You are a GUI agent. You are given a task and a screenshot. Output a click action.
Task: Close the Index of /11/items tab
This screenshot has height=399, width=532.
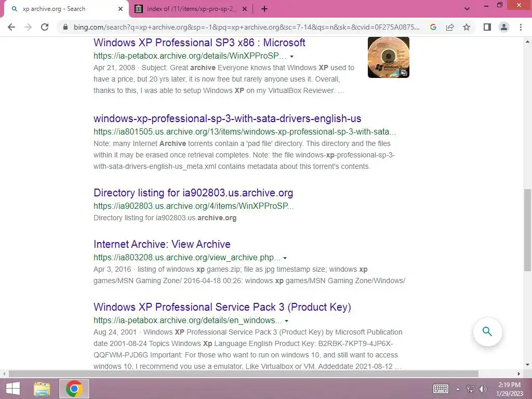point(245,9)
